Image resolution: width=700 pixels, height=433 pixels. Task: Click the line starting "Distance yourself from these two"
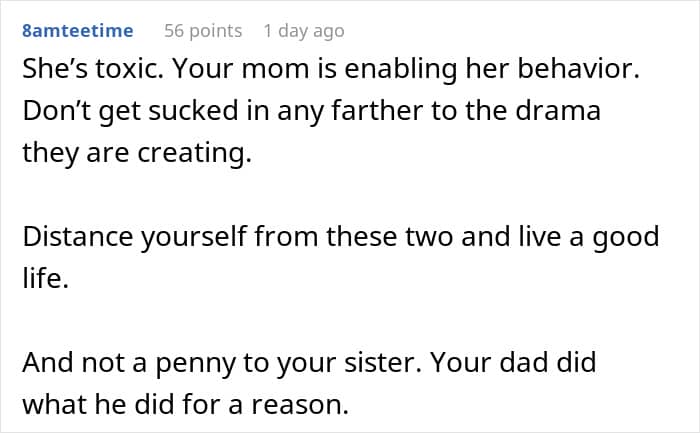tap(340, 238)
